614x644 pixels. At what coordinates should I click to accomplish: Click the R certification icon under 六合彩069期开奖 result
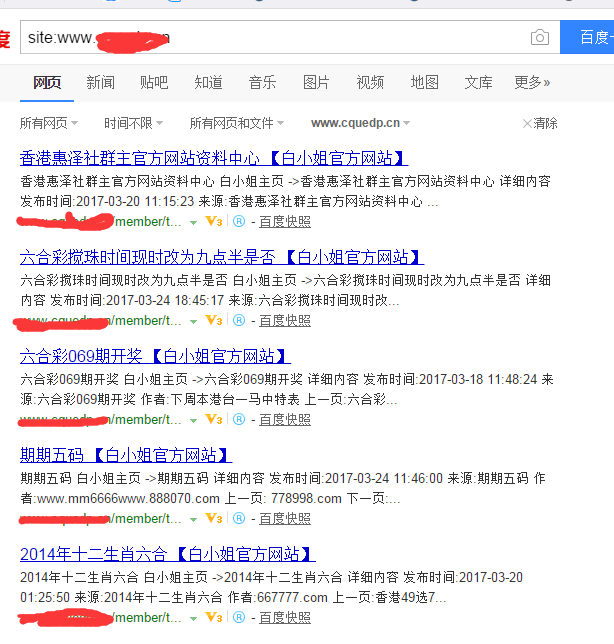(239, 419)
